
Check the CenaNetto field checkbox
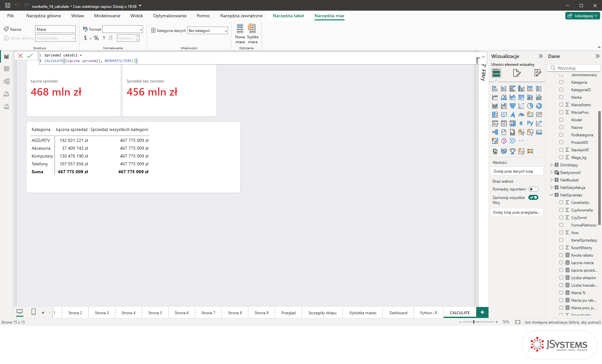pyautogui.click(x=561, y=203)
